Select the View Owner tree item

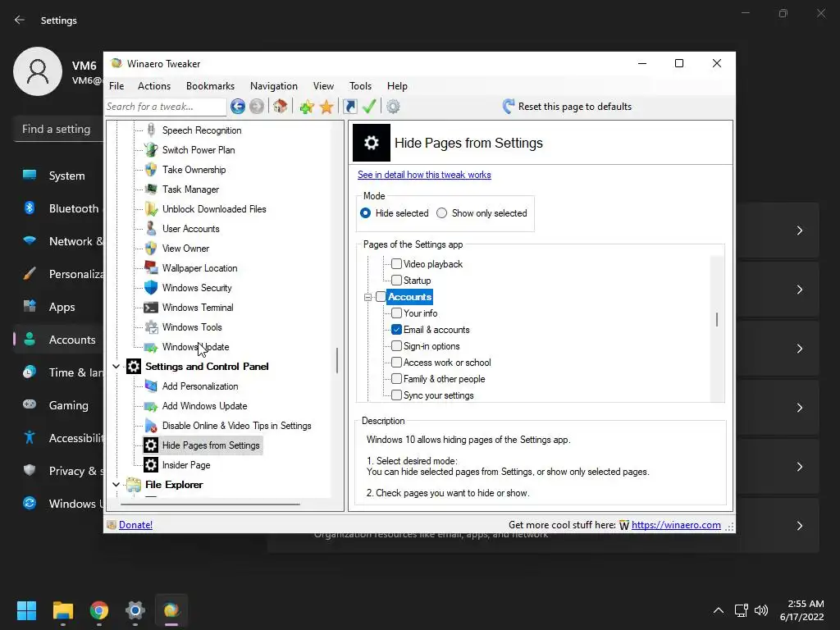pyautogui.click(x=185, y=249)
